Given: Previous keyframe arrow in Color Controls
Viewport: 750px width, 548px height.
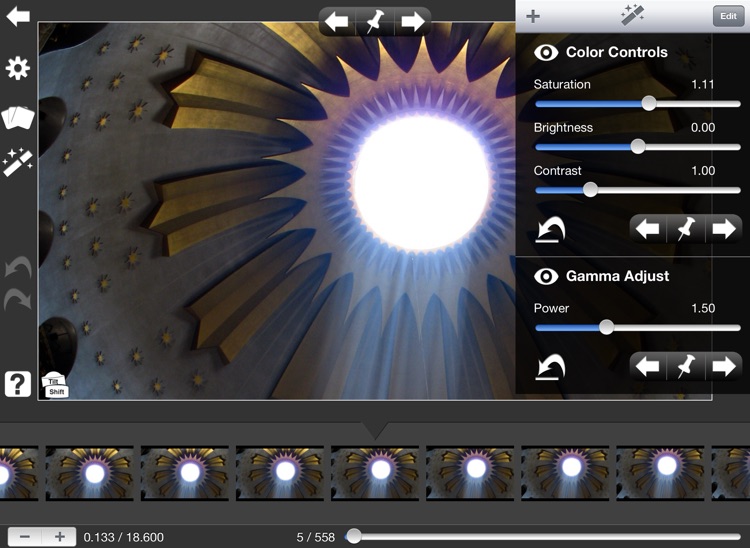Looking at the screenshot, I should 648,229.
